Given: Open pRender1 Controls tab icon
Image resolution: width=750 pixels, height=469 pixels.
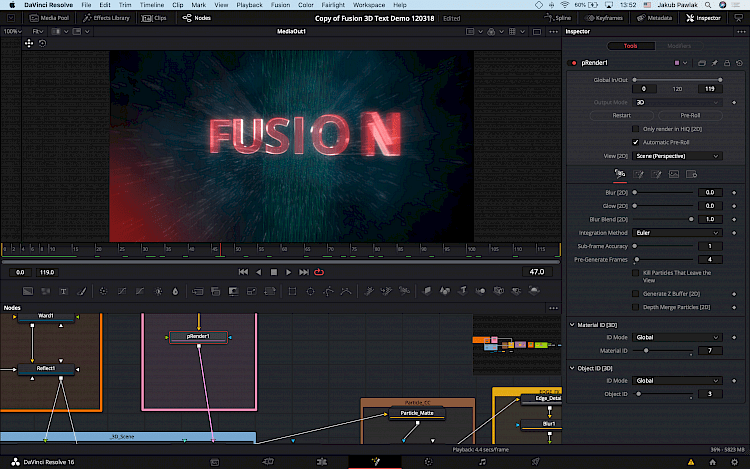Looking at the screenshot, I should click(620, 174).
